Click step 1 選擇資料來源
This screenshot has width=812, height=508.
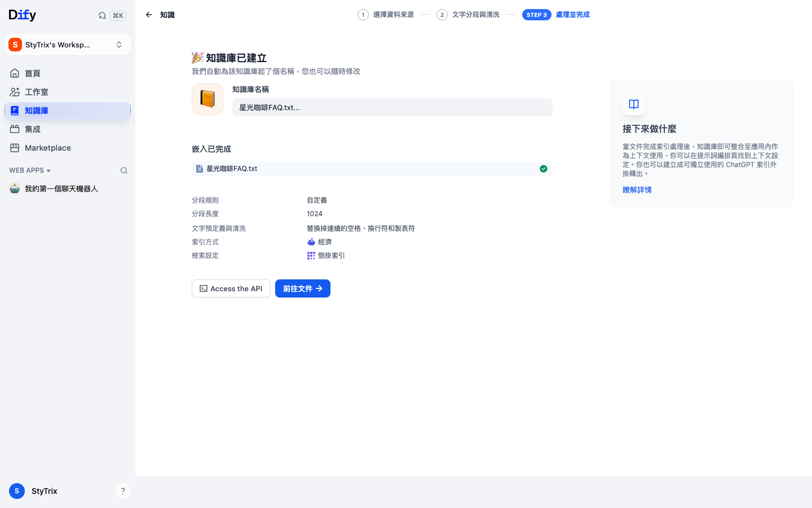tap(386, 15)
